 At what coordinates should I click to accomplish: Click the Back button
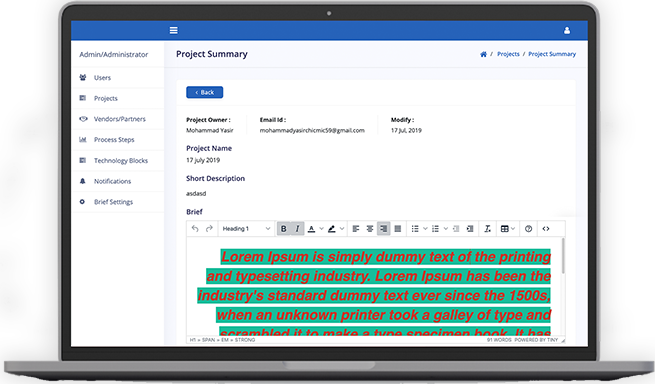(205, 92)
